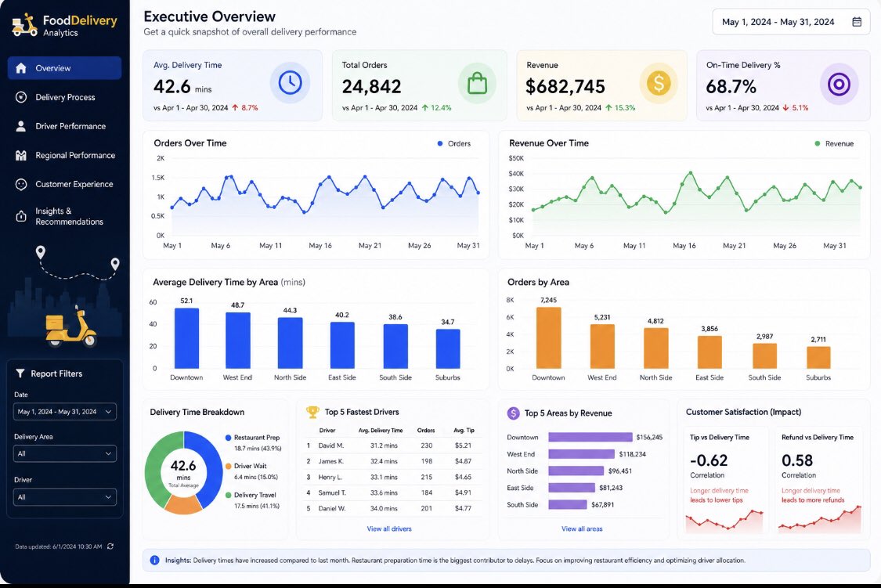This screenshot has width=881, height=588.
Task: Click the View all drivers link
Action: click(x=388, y=529)
